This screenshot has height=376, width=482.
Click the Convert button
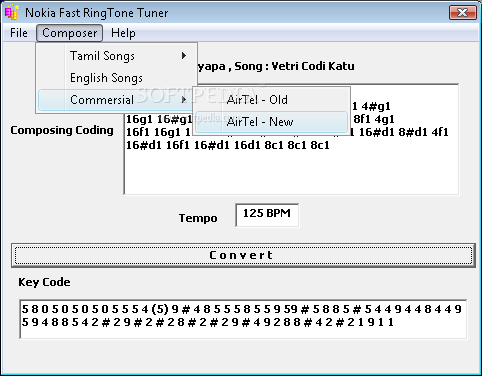(243, 255)
